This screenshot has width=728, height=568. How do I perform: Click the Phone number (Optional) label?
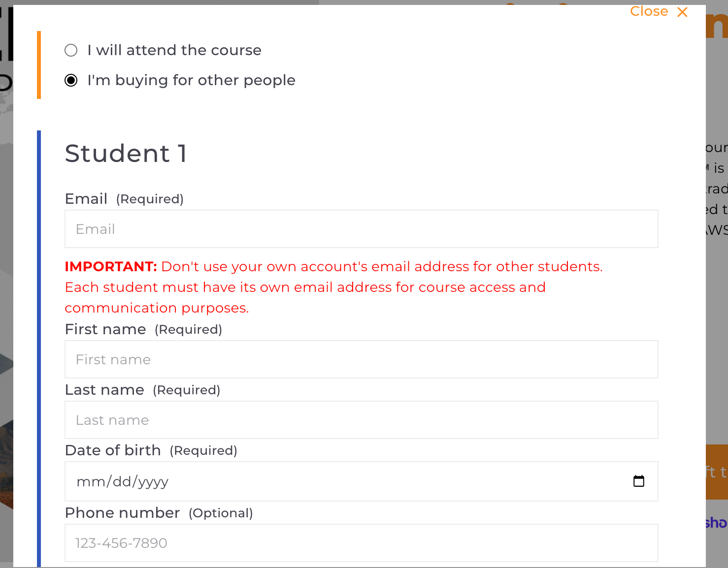(x=159, y=513)
